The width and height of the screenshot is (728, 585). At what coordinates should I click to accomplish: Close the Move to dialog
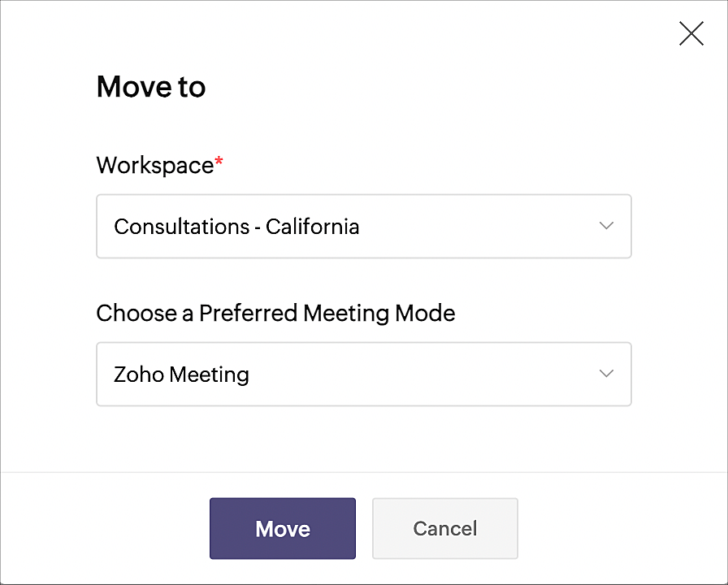click(691, 33)
